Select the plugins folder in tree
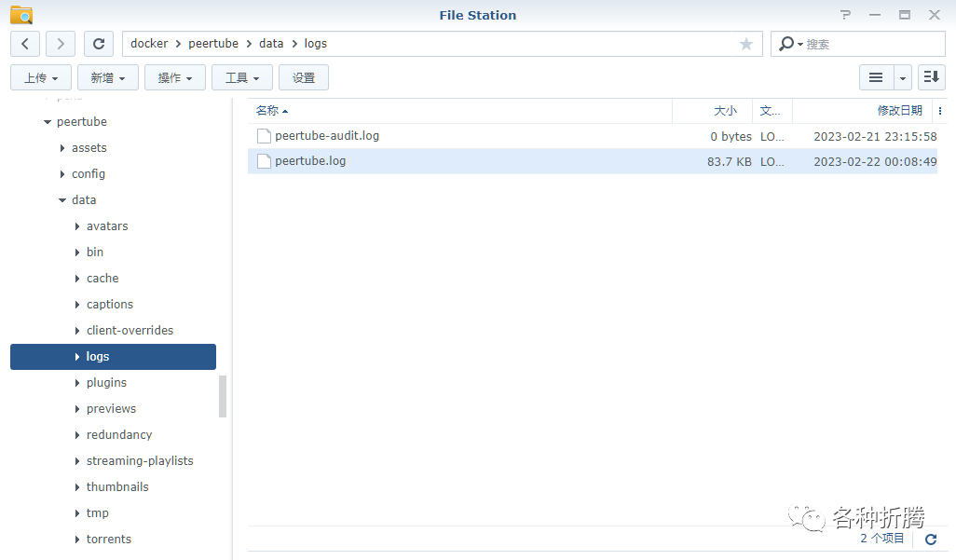The image size is (956, 560). (x=107, y=382)
